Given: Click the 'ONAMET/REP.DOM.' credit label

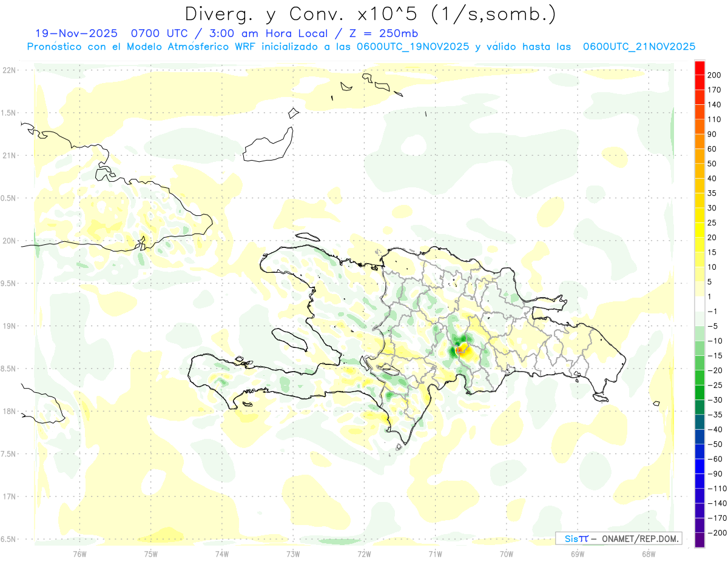Looking at the screenshot, I should click(x=639, y=538).
